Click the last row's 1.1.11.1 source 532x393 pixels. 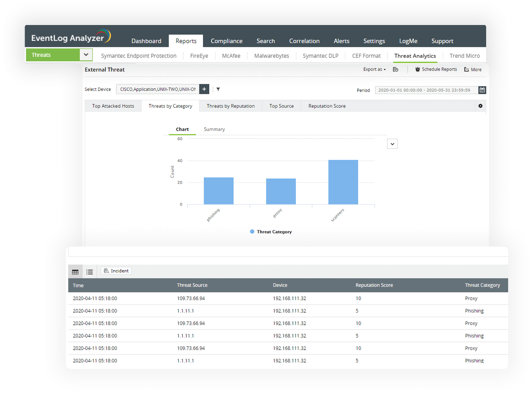tap(185, 361)
